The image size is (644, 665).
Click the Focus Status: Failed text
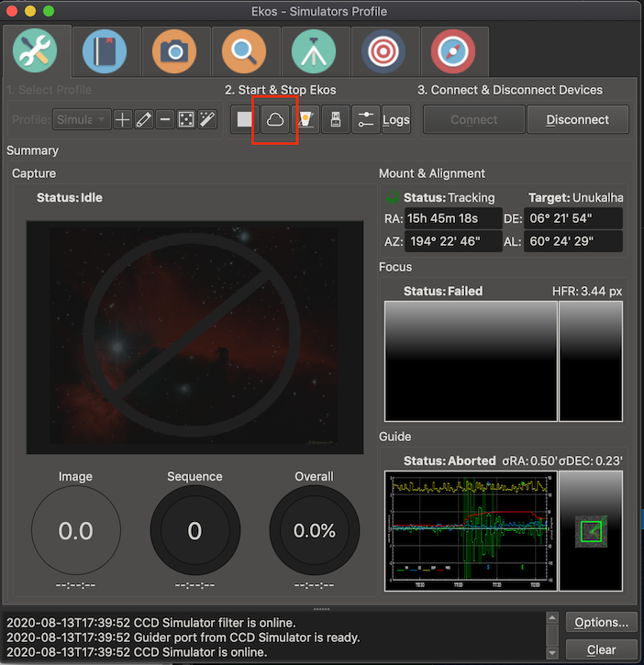coord(443,291)
